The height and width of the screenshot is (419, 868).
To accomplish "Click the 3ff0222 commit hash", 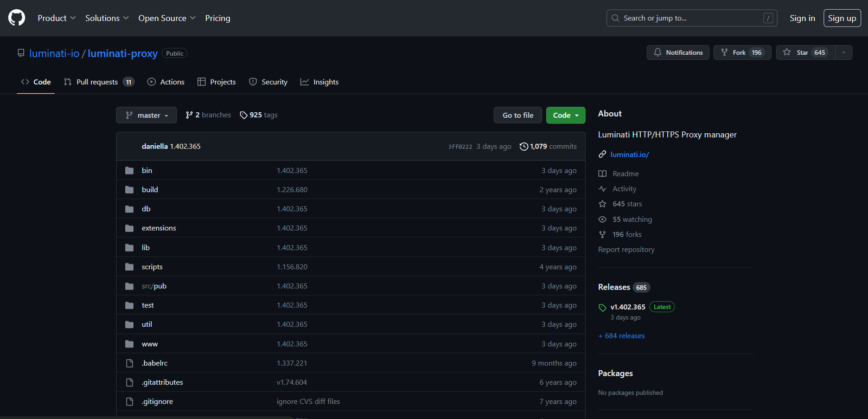I will [x=460, y=147].
